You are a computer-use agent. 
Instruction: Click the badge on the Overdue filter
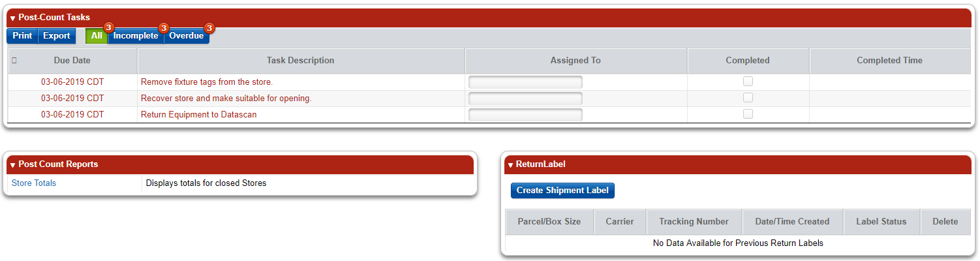click(x=209, y=28)
